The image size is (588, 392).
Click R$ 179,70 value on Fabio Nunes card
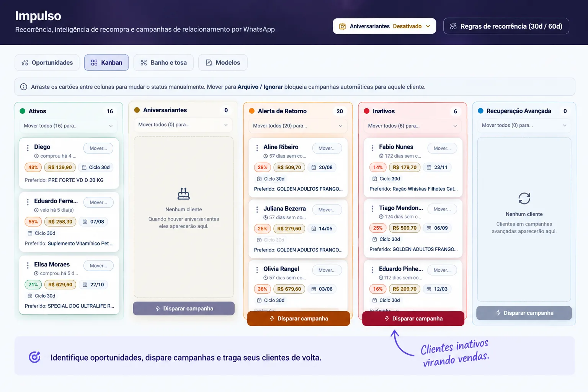point(405,167)
